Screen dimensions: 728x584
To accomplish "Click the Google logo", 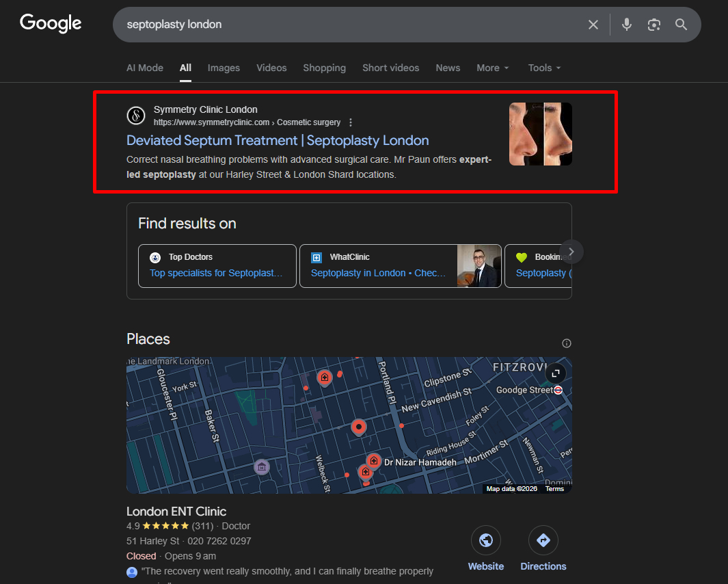I will [x=51, y=23].
